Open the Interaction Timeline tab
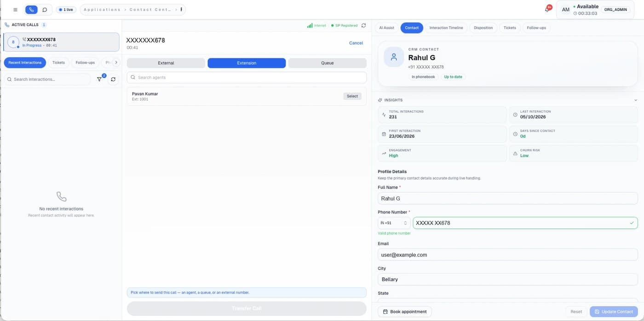 point(446,28)
